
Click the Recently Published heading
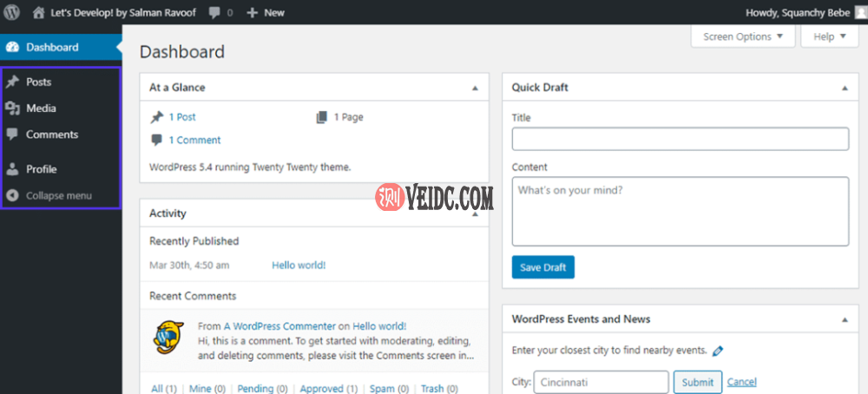pos(194,241)
